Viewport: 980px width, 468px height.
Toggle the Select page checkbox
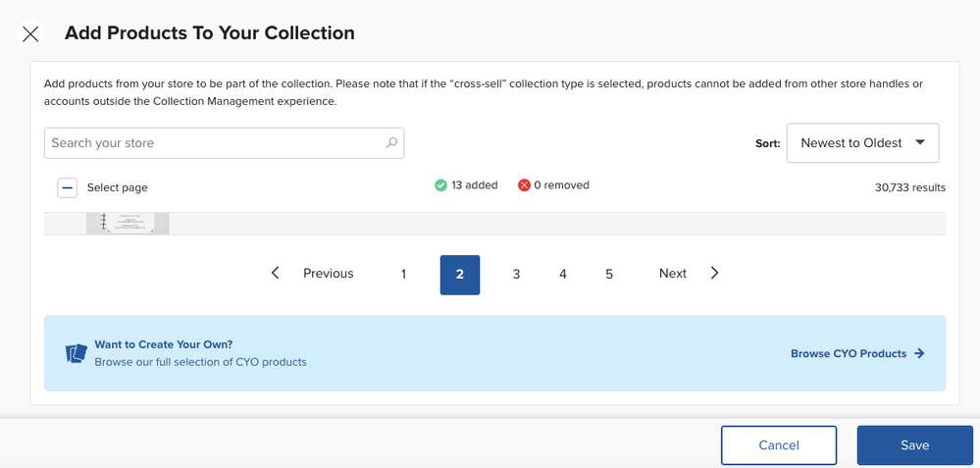67,187
